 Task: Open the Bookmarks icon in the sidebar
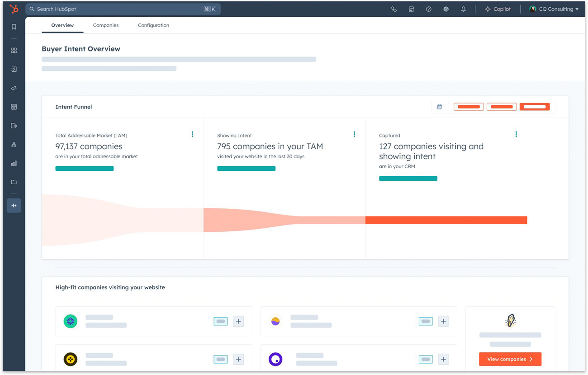pyautogui.click(x=14, y=27)
